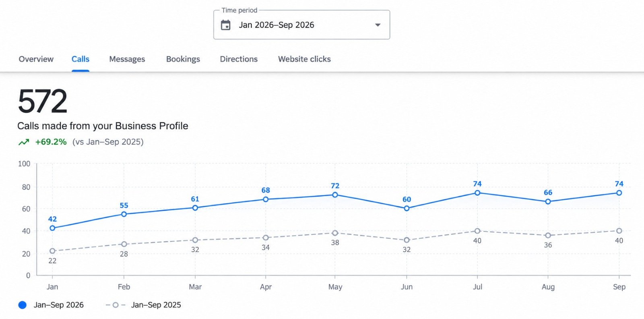The width and height of the screenshot is (644, 319).
Task: Select the Apr 2025 data point labeled 34
Action: [266, 238]
